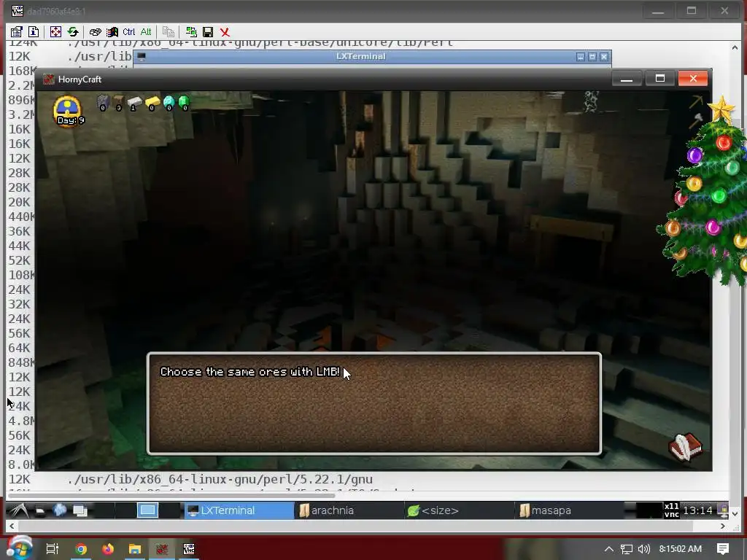
Task: Save the VNC connection settings
Action: tap(208, 32)
